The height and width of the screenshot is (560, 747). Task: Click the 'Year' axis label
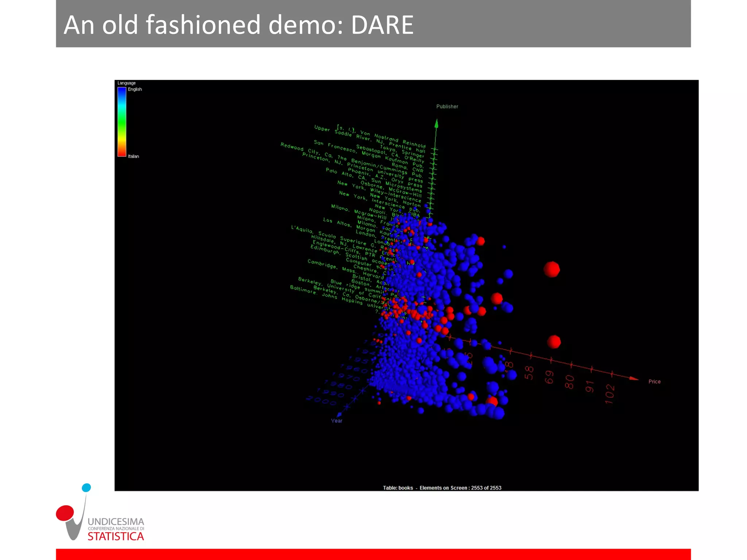336,421
